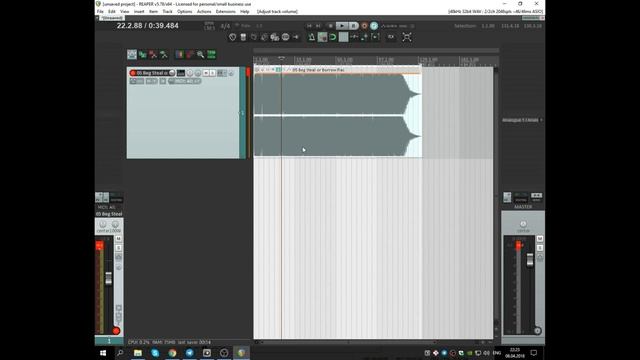Click the 3/4 time signature field
The width and height of the screenshot is (640, 360).
click(225, 26)
